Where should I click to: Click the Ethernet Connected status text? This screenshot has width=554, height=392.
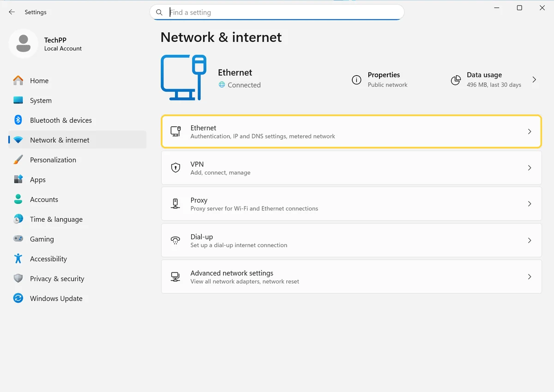point(244,85)
